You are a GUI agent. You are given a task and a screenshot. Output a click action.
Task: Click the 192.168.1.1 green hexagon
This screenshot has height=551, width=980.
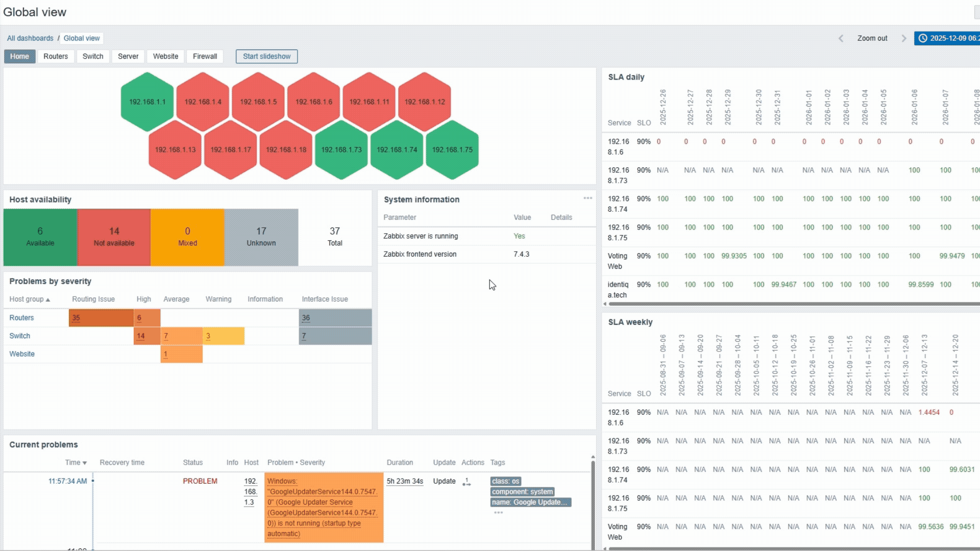147,102
